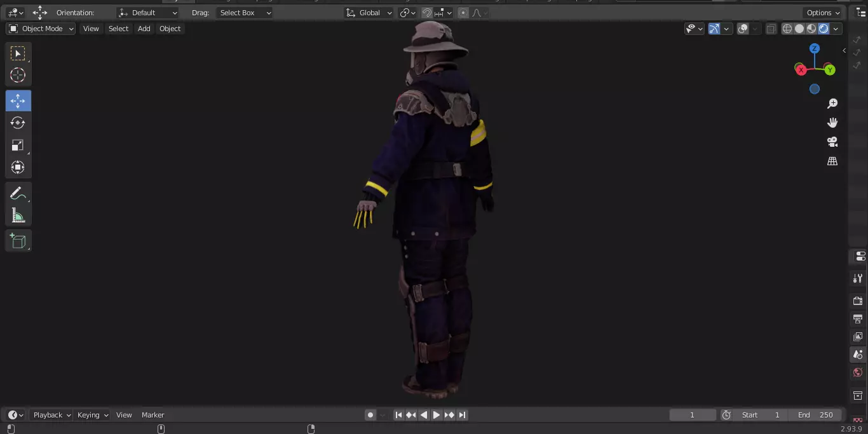Click the move-arrows tool settings icon
Screen dimensions: 868x434
pos(40,13)
